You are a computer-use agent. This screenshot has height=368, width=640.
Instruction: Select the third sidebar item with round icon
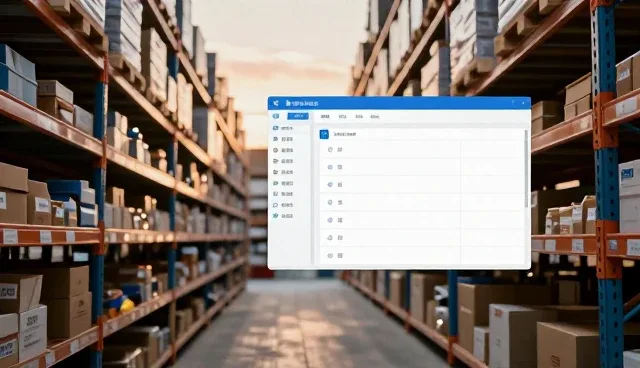pos(283,150)
